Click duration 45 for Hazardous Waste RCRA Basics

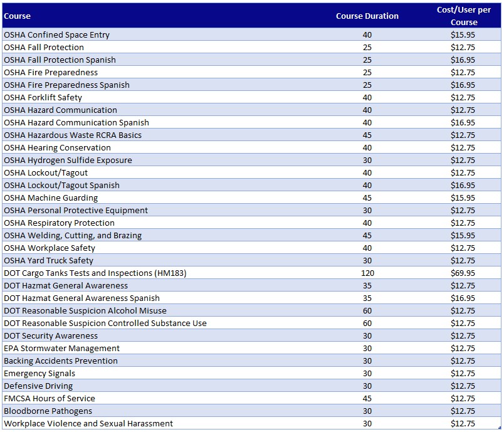[x=367, y=135]
